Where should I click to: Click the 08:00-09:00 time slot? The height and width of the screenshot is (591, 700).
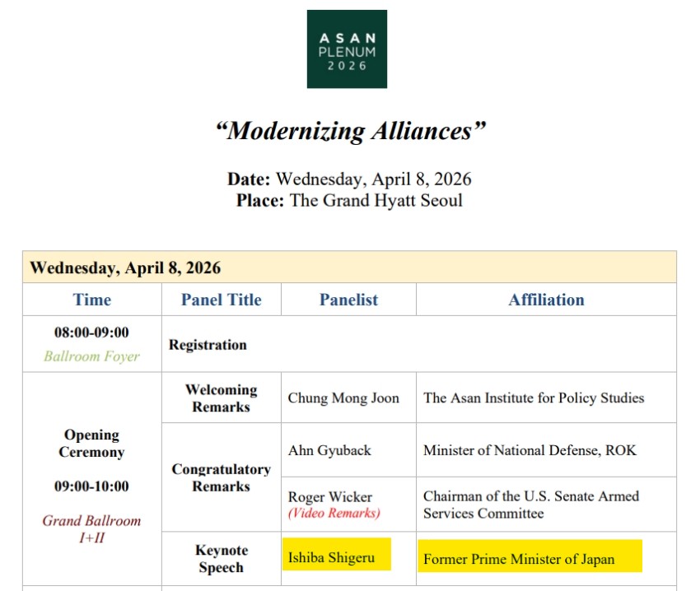[92, 333]
